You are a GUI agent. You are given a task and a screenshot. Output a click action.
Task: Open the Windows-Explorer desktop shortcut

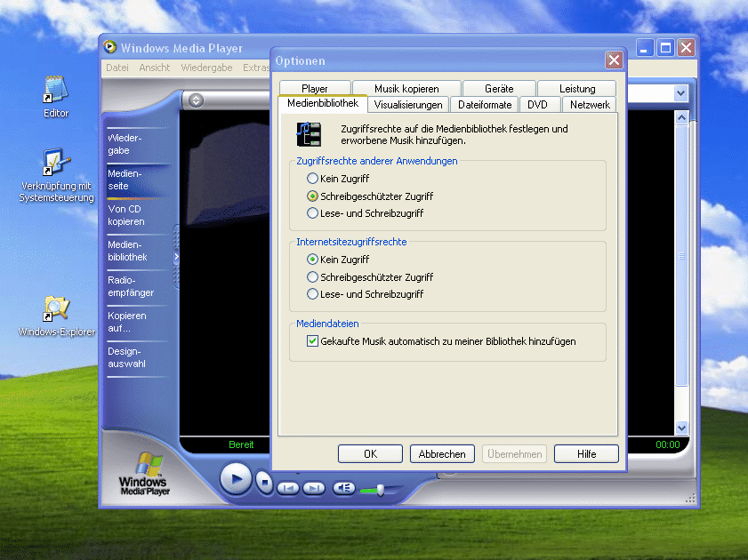(x=56, y=316)
